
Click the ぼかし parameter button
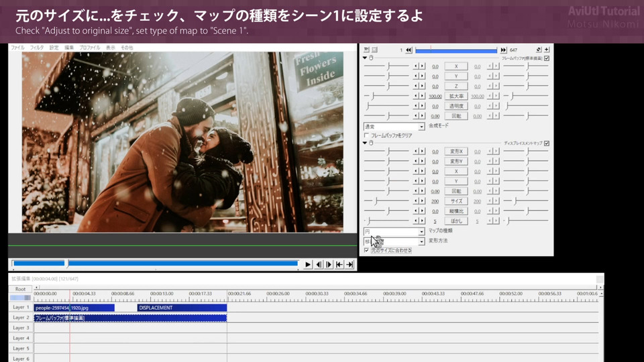coord(456,221)
